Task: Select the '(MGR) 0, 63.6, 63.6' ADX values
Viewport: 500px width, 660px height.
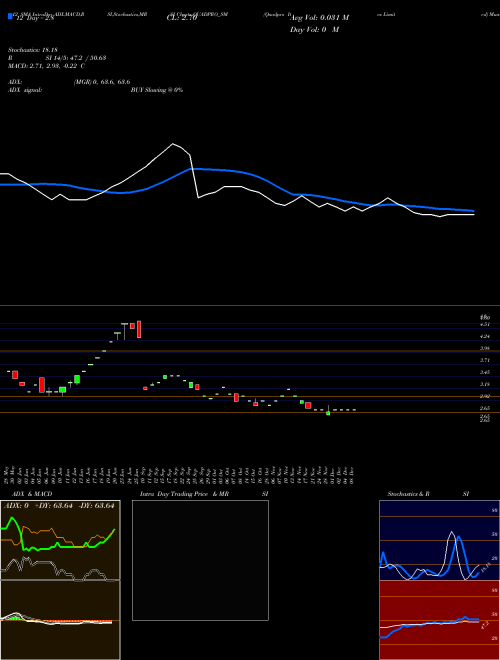Action: pyautogui.click(x=102, y=82)
